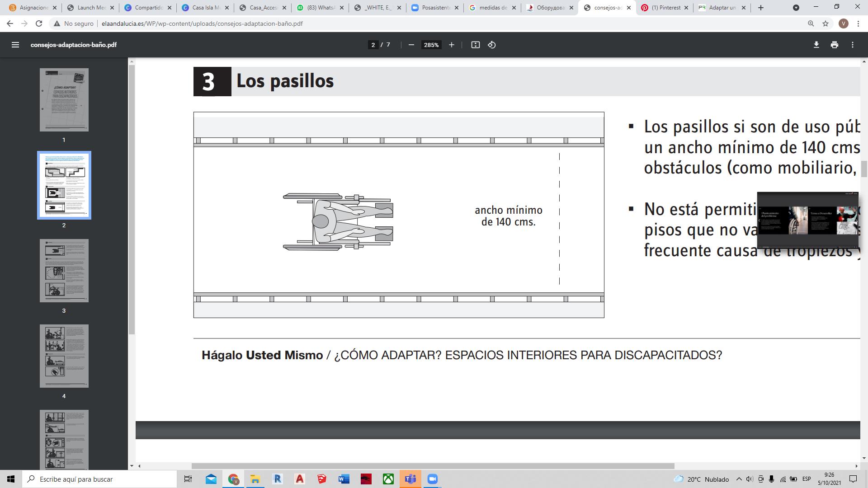Viewport: 868px width, 488px height.
Task: Print the PDF document
Action: [835, 45]
